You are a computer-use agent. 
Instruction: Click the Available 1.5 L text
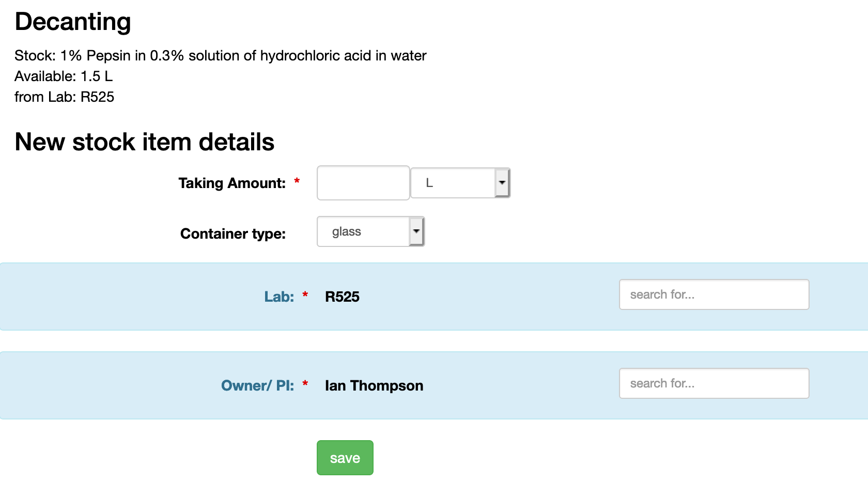tap(64, 76)
